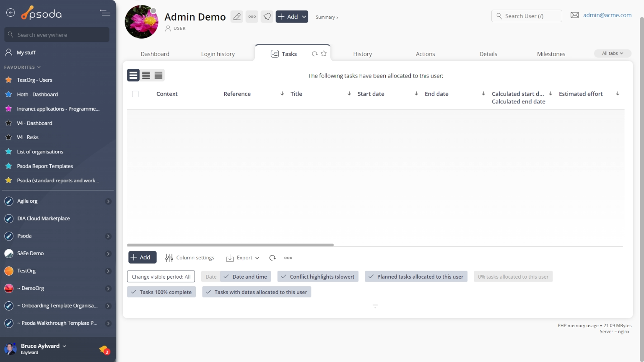Screen dimensions: 644x362
Task: Collapse the sidebar with the menu toggle icon
Action: (x=105, y=13)
